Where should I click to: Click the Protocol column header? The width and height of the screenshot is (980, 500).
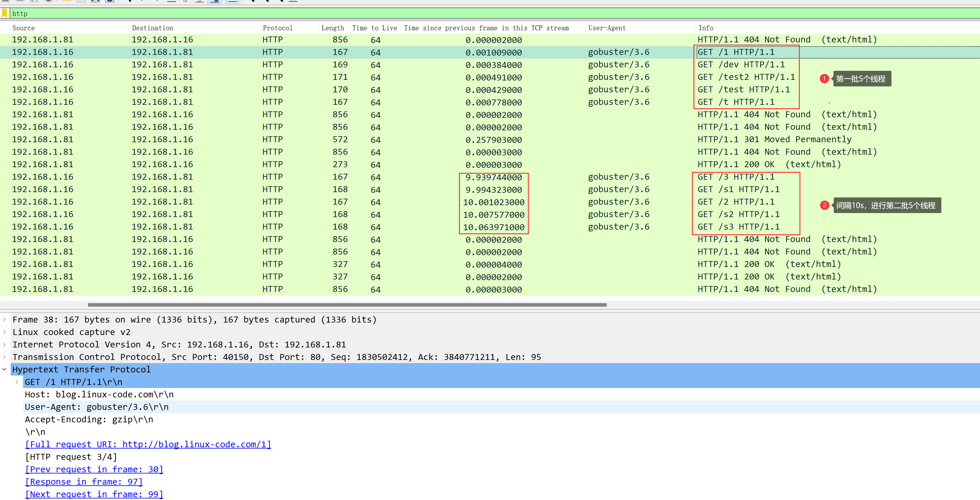290,28
